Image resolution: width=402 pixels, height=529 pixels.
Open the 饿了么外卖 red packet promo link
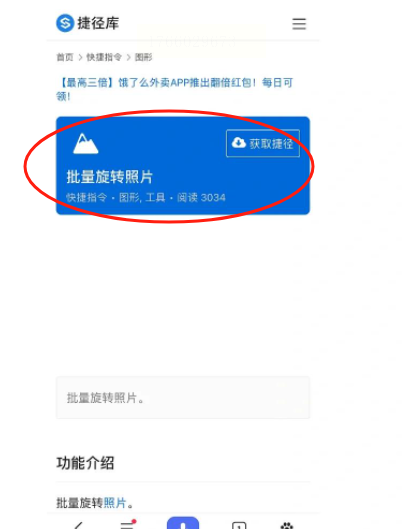pyautogui.click(x=174, y=89)
